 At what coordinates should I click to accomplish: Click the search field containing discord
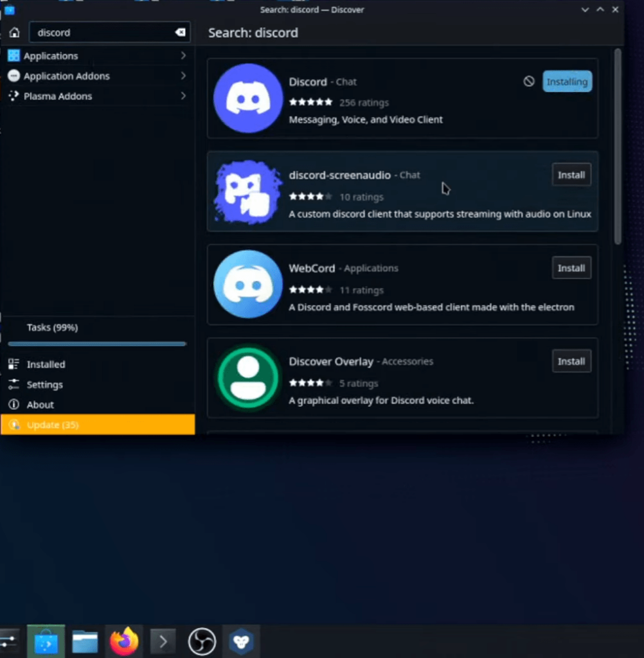109,32
